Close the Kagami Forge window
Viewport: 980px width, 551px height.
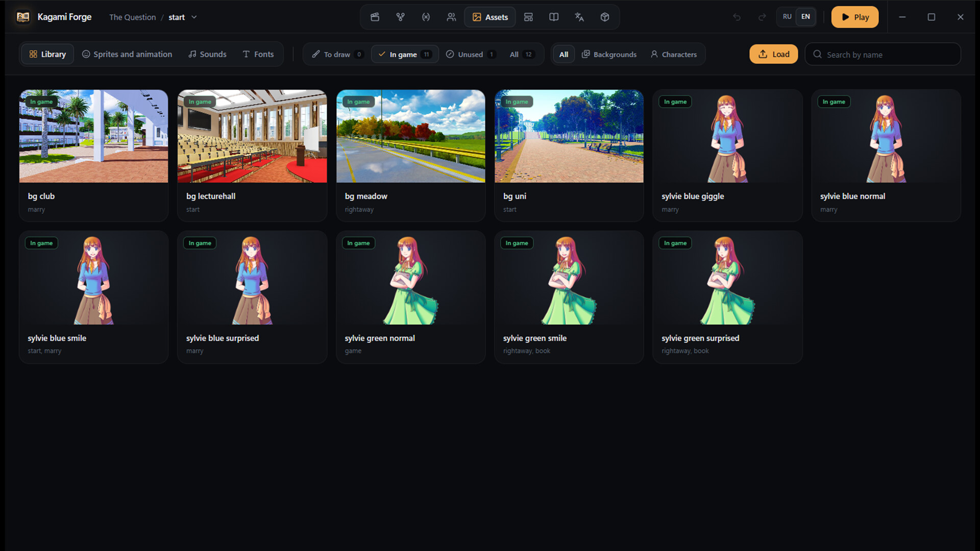click(960, 17)
